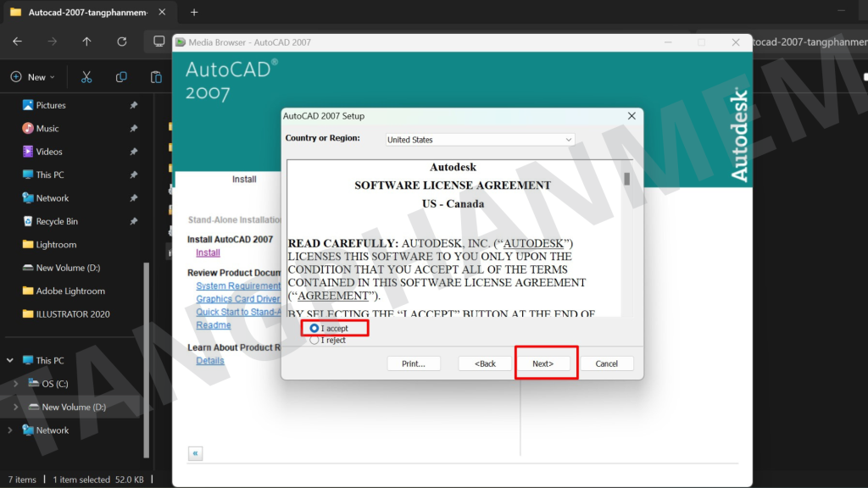Click the Cut scissors icon in Explorer toolbar
Screen dimensions: 868x488
click(86, 77)
